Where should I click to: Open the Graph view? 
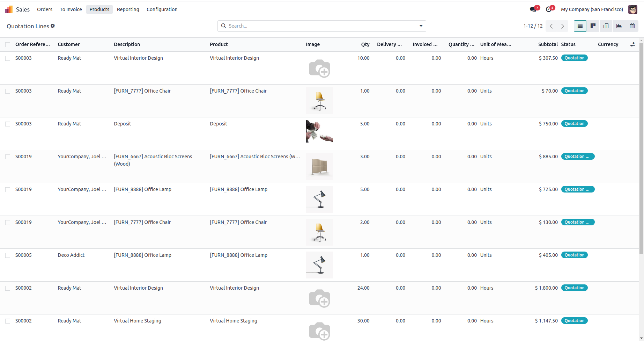pos(619,26)
